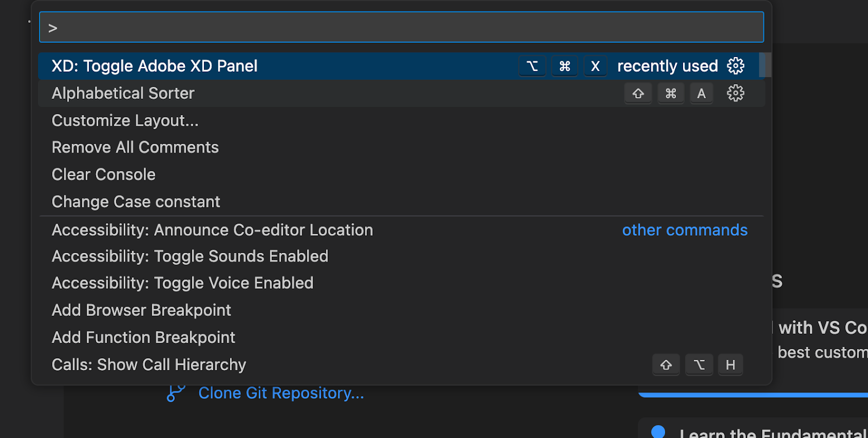Click the ⌥ key chip on the XD command row
The height and width of the screenshot is (438, 868).
coord(532,66)
